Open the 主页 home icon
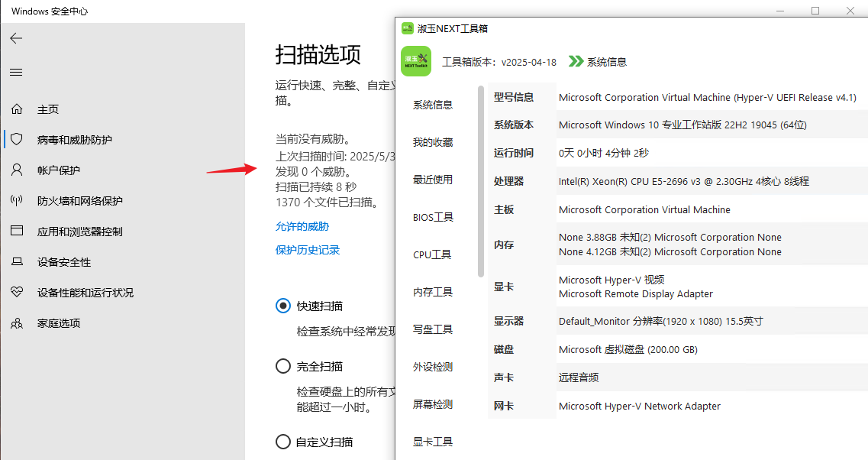868x460 pixels. coord(17,109)
